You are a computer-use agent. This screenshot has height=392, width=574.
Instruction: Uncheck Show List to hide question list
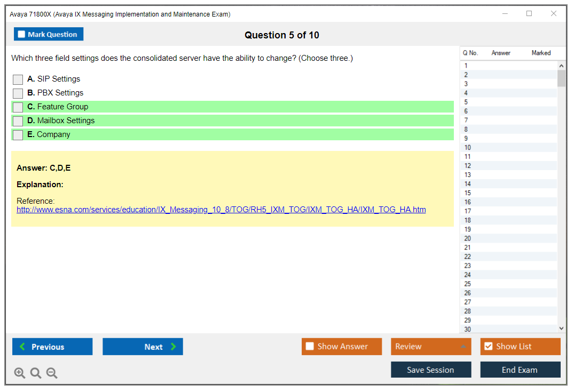coord(488,347)
